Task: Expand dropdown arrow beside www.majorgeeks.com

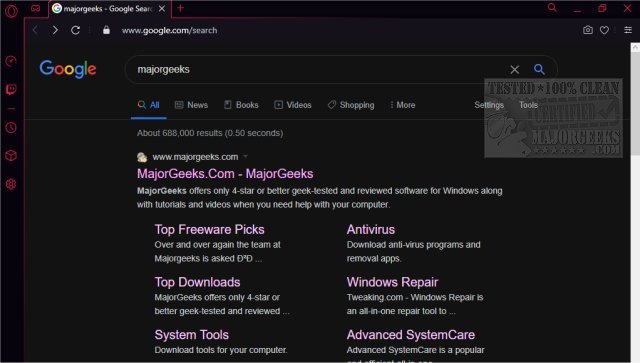Action: [x=245, y=156]
